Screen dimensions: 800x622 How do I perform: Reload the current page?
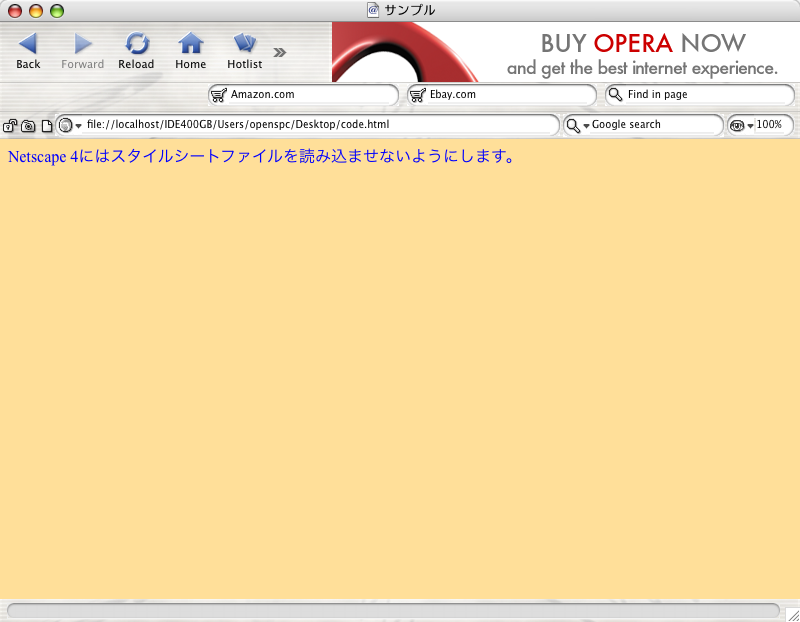(x=136, y=50)
